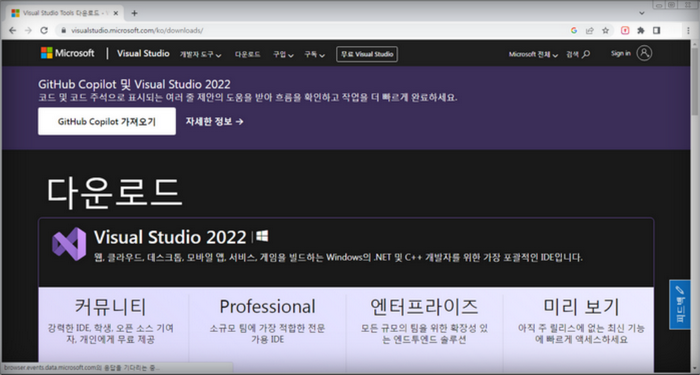
Task: Click the account avatar icon
Action: pyautogui.click(x=644, y=53)
